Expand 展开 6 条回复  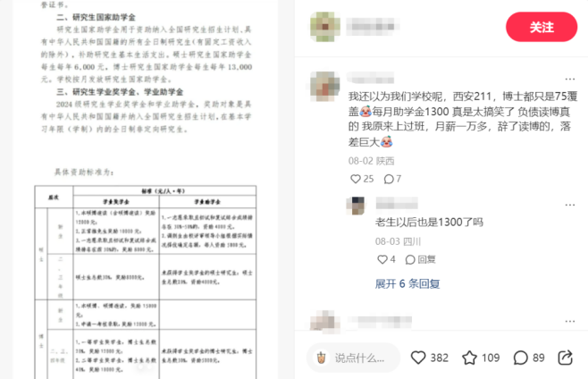(407, 283)
